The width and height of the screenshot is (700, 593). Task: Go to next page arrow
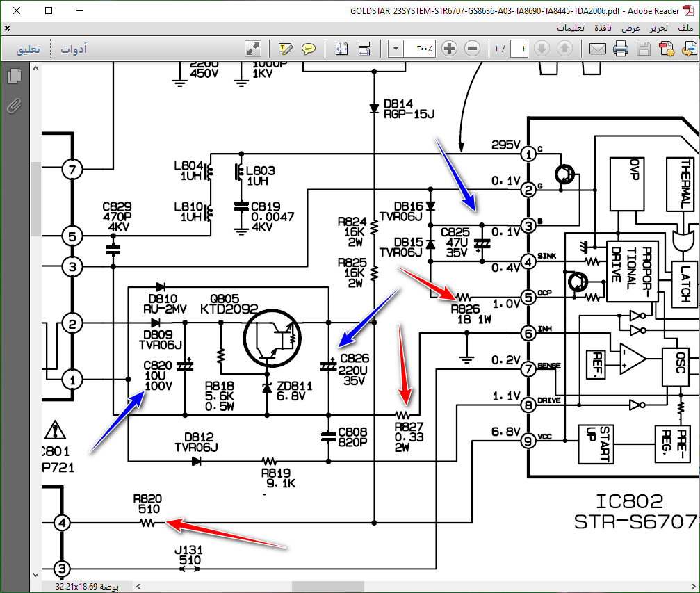click(x=542, y=48)
